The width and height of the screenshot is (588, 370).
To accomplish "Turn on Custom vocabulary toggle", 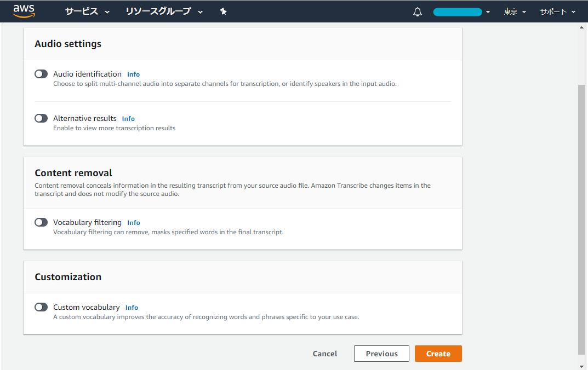I will click(x=41, y=307).
